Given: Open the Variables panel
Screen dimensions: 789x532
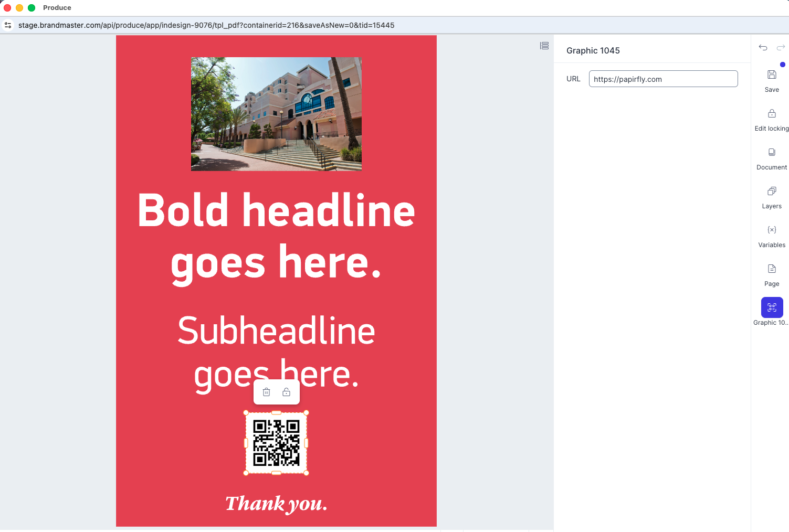Looking at the screenshot, I should click(x=772, y=236).
